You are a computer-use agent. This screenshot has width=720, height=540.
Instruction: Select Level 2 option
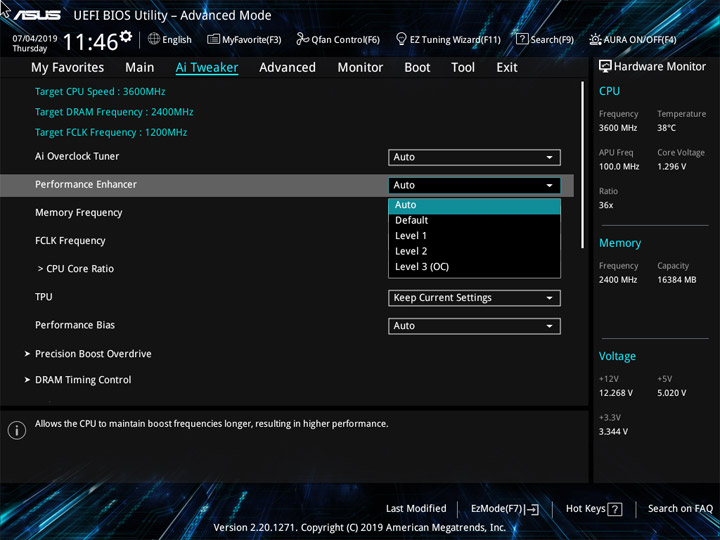474,251
